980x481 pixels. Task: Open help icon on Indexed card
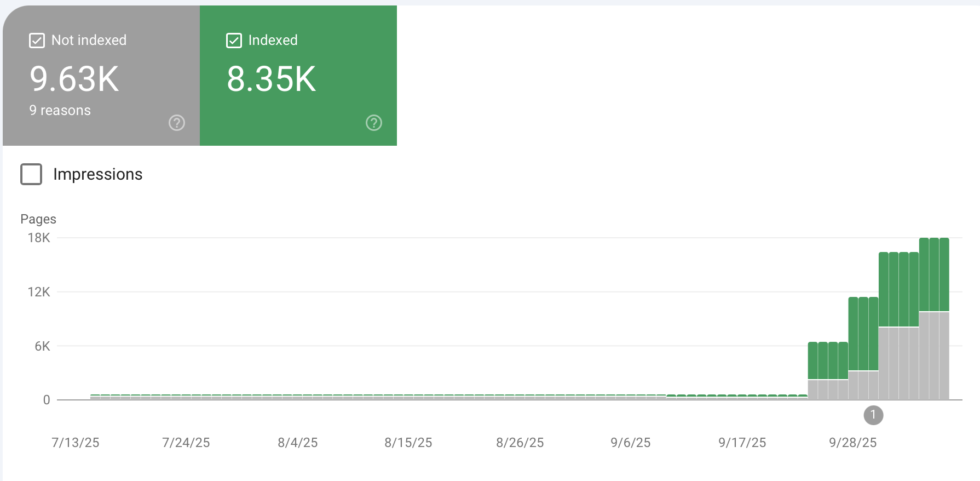(373, 123)
